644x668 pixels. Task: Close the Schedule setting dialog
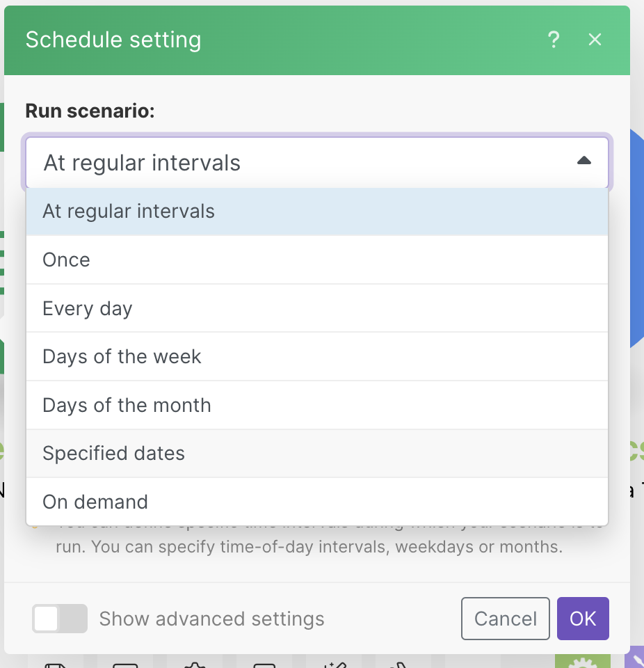(595, 40)
